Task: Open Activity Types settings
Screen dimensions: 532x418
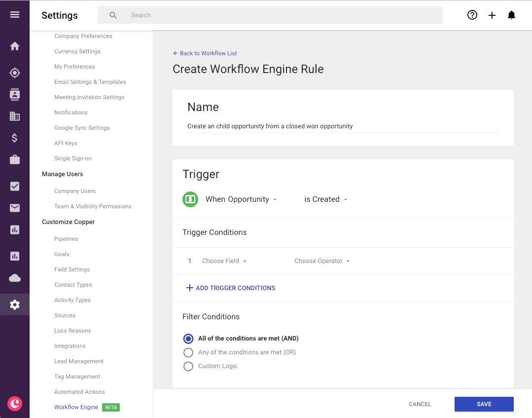Action: coord(72,300)
